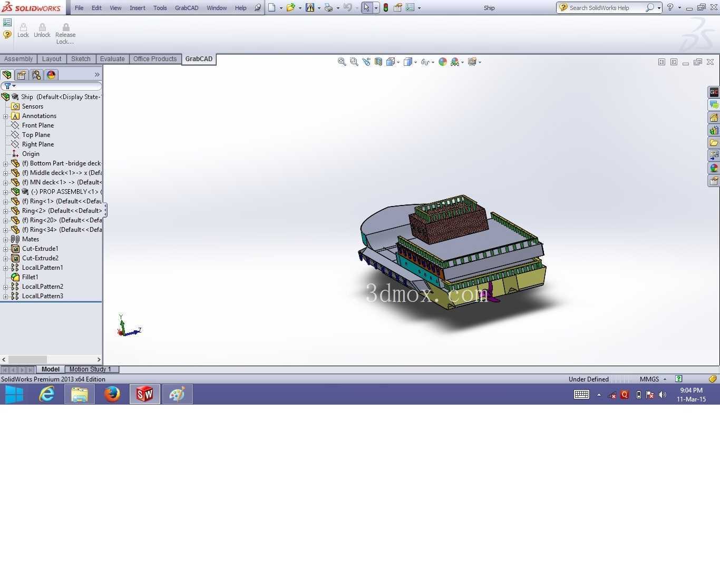
Task: Click the New document icon
Action: (x=272, y=7)
